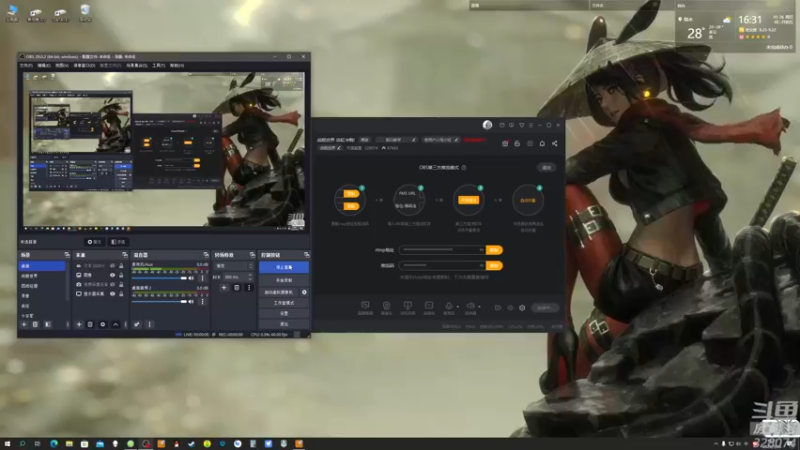Expand microphone options arrow in streaming companion
This screenshot has width=800, height=450.
click(458, 307)
